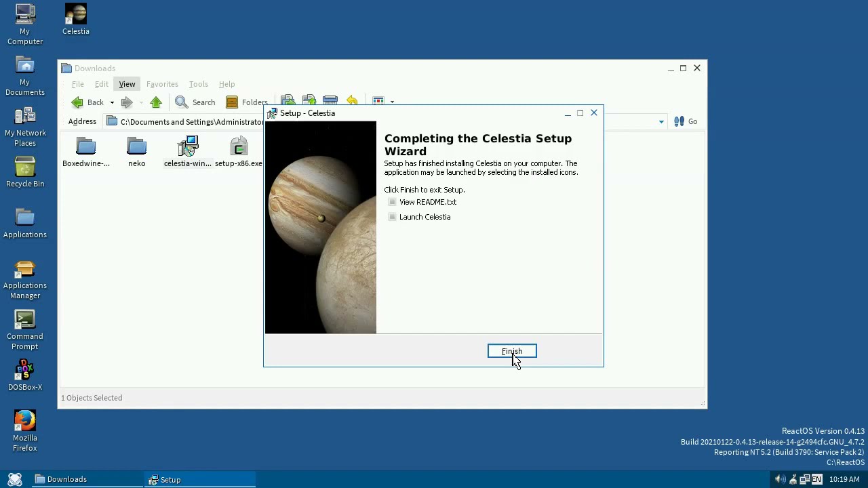Click the Undo toolbar icon in Downloads
The width and height of the screenshot is (868, 488).
click(351, 100)
